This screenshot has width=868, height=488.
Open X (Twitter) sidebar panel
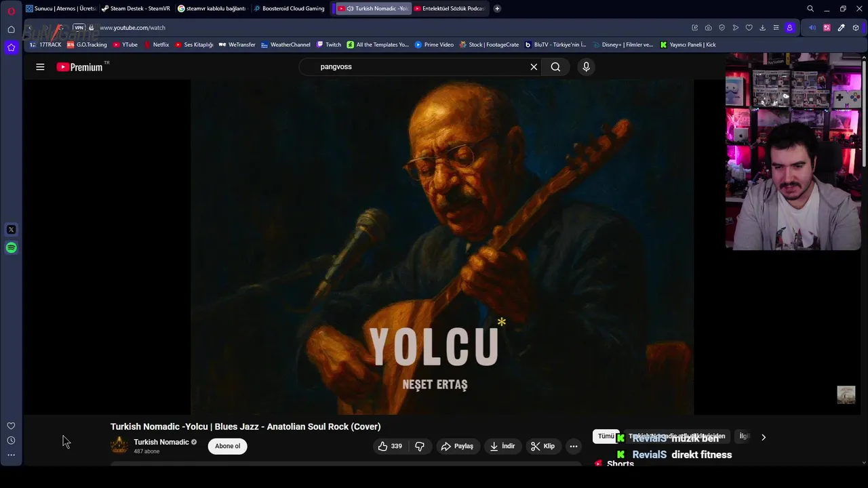pos(11,230)
